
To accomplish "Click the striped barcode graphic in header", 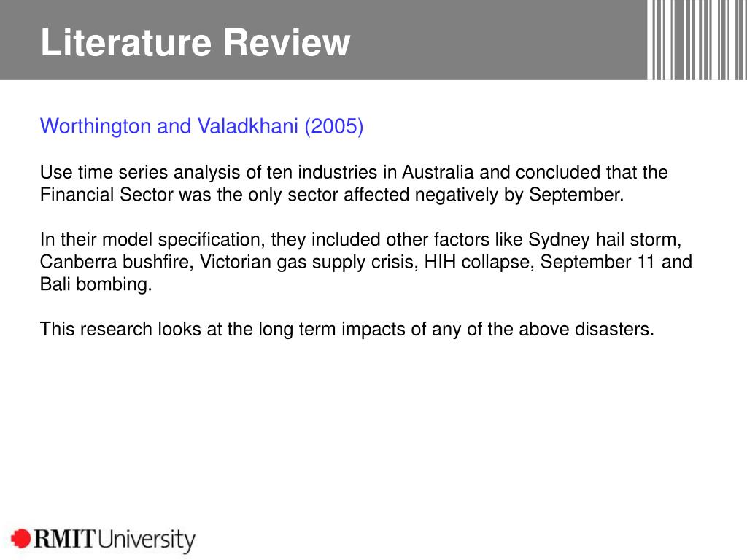I will coord(697,40).
